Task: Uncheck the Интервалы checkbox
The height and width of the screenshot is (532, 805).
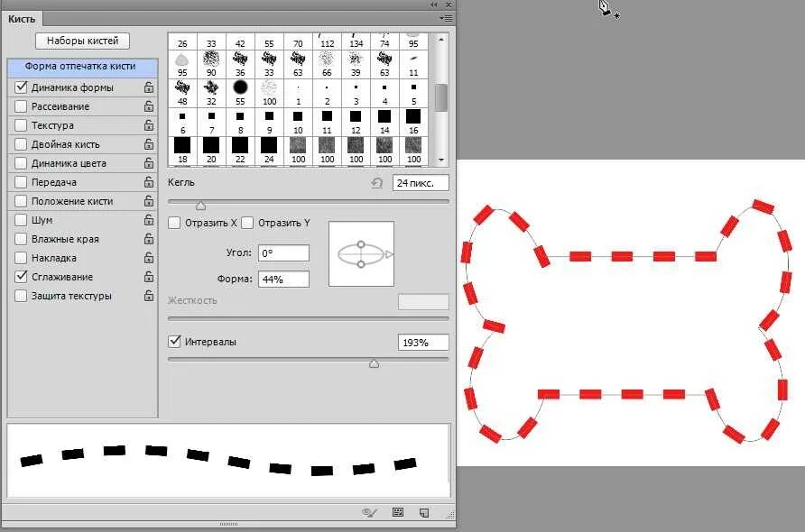Action: point(174,342)
